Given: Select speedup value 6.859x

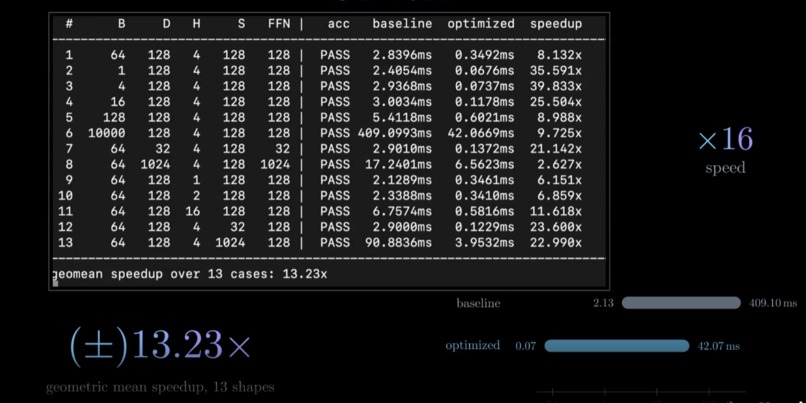Looking at the screenshot, I should pos(560,196).
